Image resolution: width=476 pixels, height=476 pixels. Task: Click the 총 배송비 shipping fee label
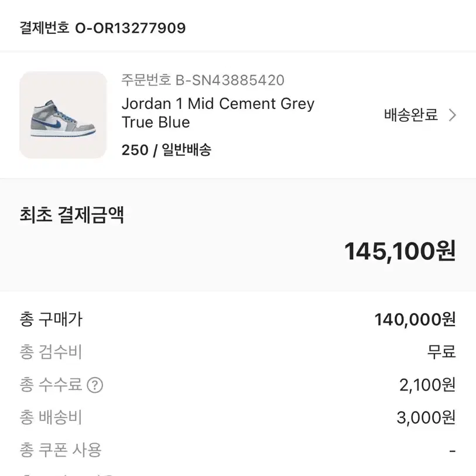click(51, 417)
